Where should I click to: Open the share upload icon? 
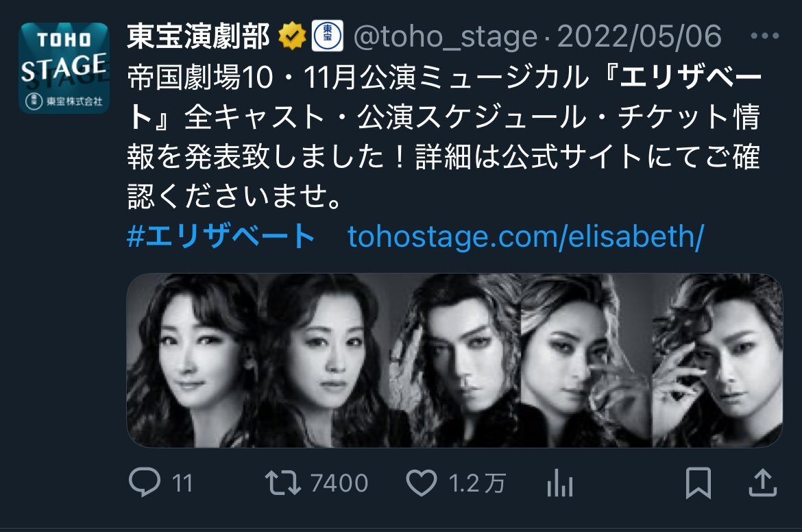point(763,483)
